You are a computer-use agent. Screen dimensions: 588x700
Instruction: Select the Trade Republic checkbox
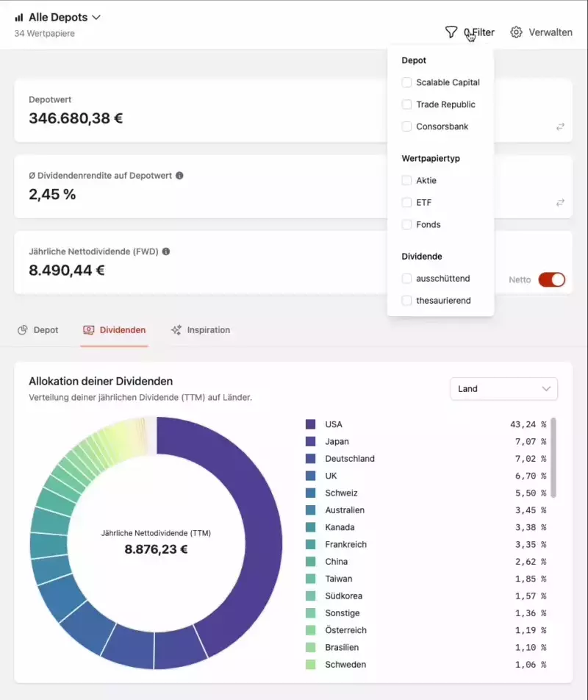pyautogui.click(x=406, y=104)
